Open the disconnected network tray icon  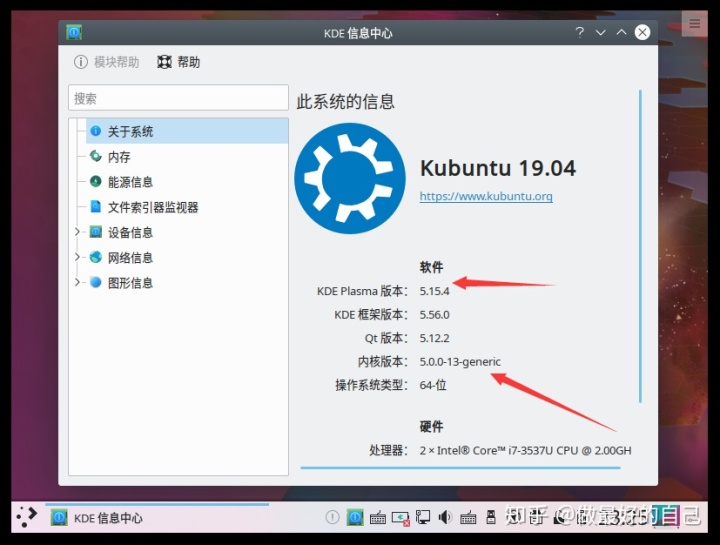click(400, 518)
